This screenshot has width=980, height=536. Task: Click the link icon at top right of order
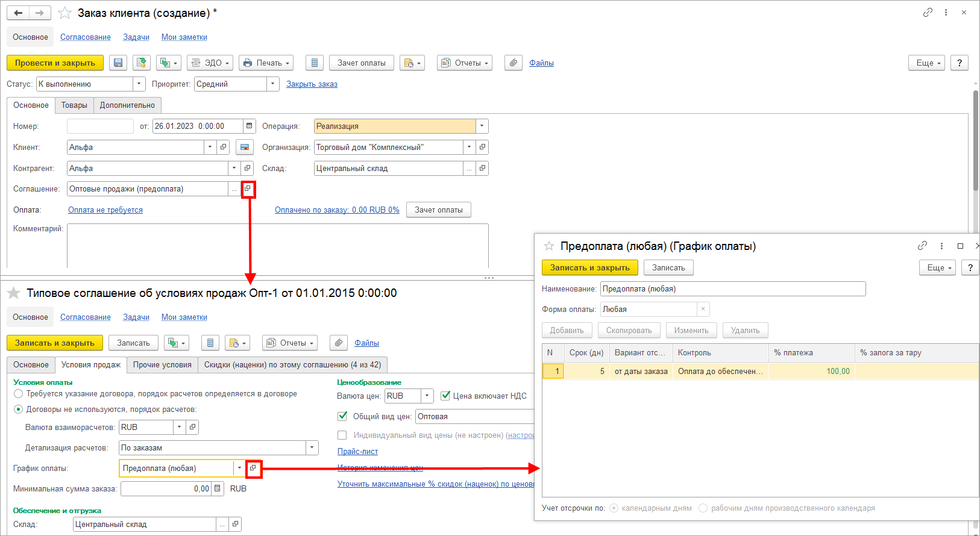[x=928, y=12]
